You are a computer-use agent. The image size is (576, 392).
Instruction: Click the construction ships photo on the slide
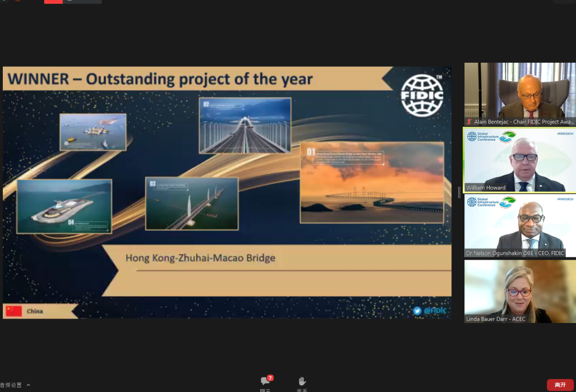[93, 132]
